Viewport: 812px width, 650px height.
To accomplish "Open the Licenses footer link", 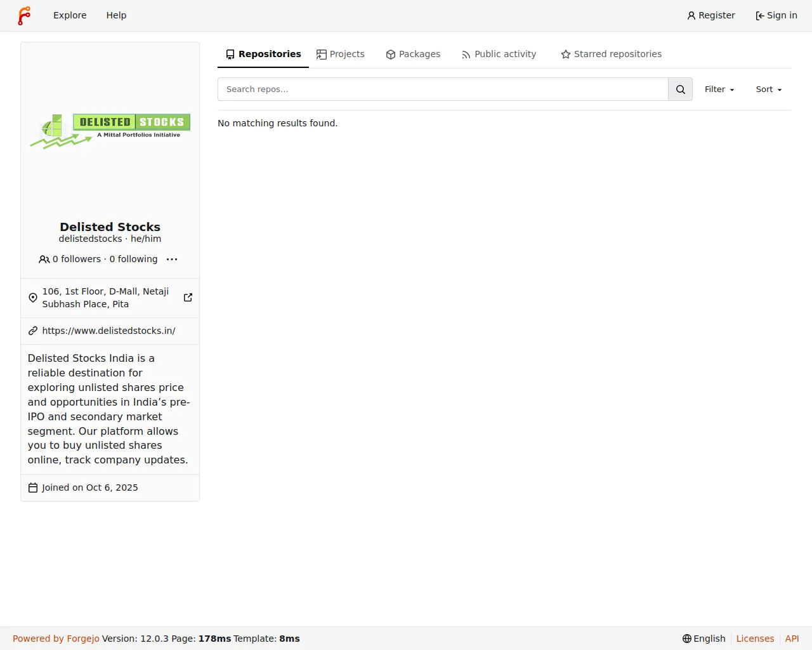I will (755, 639).
